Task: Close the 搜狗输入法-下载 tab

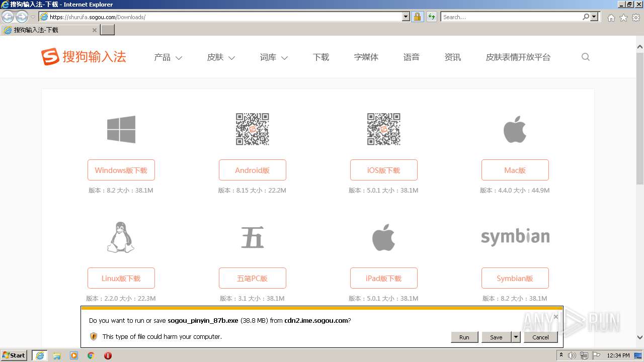Action: coord(95,30)
